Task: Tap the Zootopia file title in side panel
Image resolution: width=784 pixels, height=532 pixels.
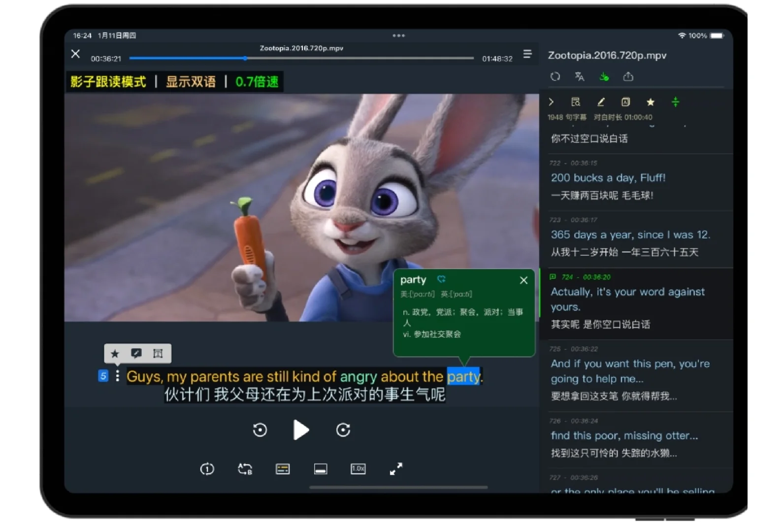Action: click(x=607, y=55)
